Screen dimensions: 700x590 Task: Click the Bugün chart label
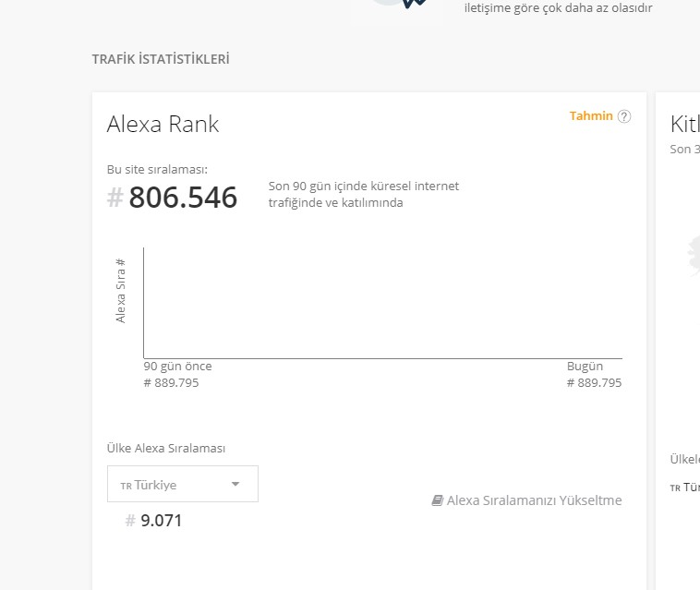pyautogui.click(x=585, y=366)
